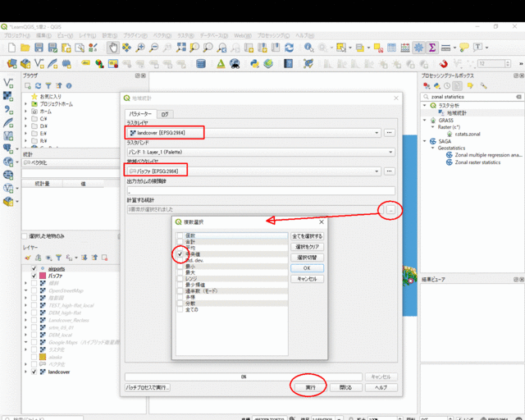Open the ベクタ化 layer dropdown in statistics panel
525x420 pixels.
coord(71,162)
